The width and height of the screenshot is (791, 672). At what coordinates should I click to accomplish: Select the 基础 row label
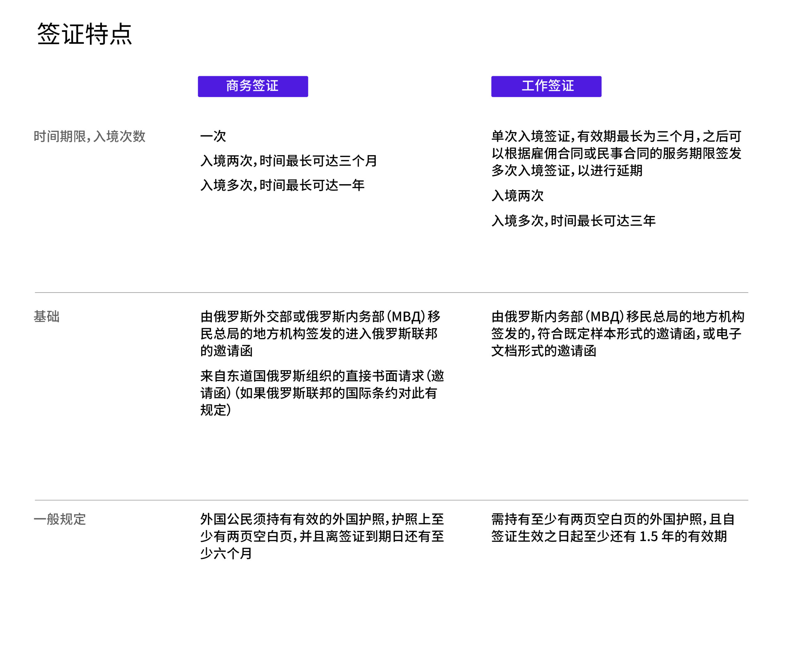pos(46,317)
